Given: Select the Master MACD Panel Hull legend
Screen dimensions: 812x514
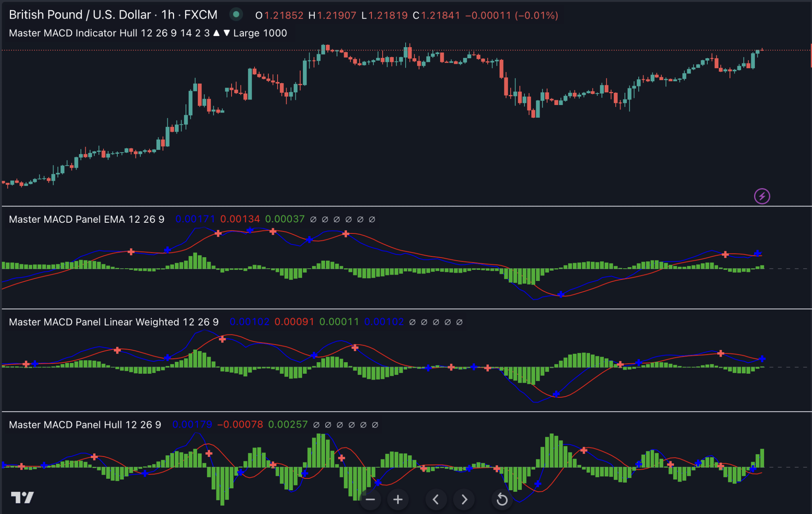Looking at the screenshot, I should click(x=84, y=424).
